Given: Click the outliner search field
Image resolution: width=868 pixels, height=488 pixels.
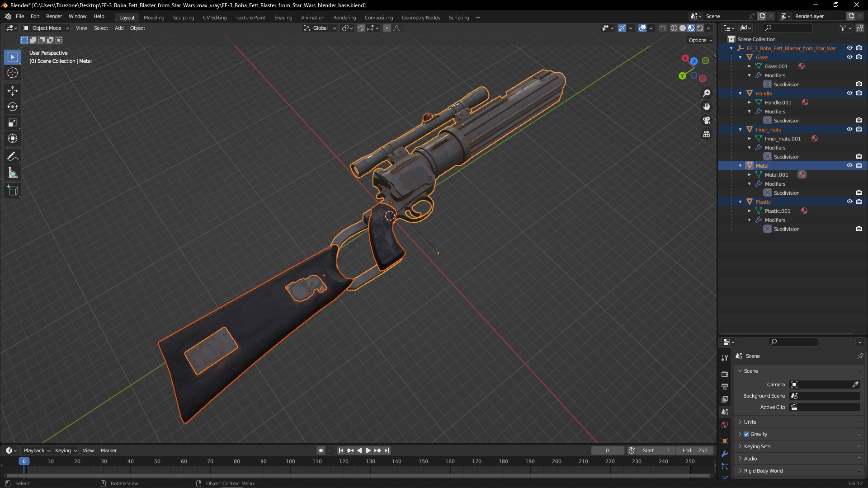Looking at the screenshot, I should tap(787, 28).
